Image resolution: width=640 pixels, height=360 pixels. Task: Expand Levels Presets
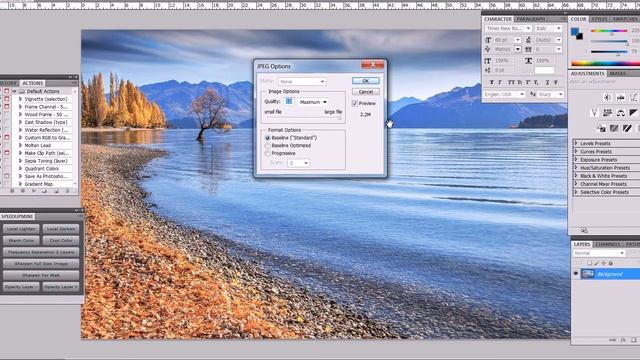pyautogui.click(x=576, y=143)
